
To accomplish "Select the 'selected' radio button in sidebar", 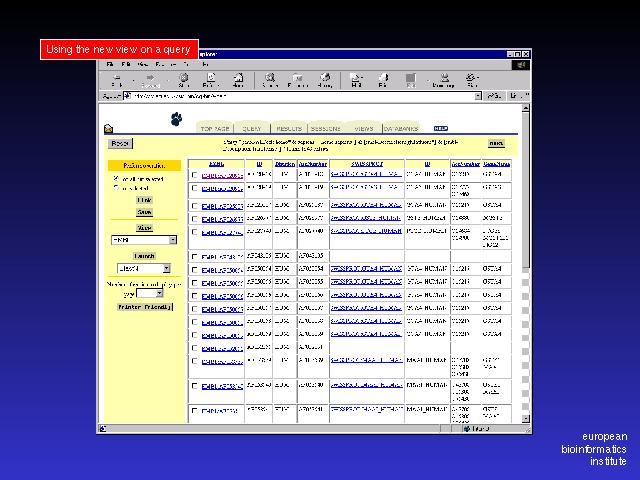I will [116, 188].
